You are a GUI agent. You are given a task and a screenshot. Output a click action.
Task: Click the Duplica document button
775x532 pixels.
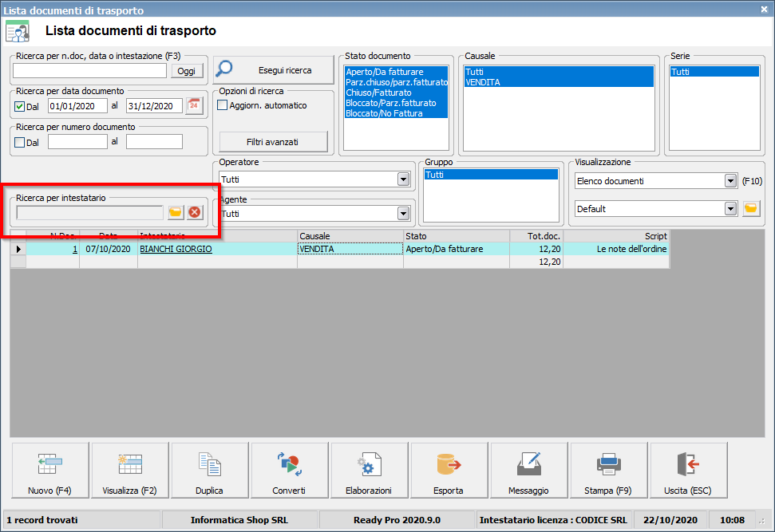click(x=210, y=471)
